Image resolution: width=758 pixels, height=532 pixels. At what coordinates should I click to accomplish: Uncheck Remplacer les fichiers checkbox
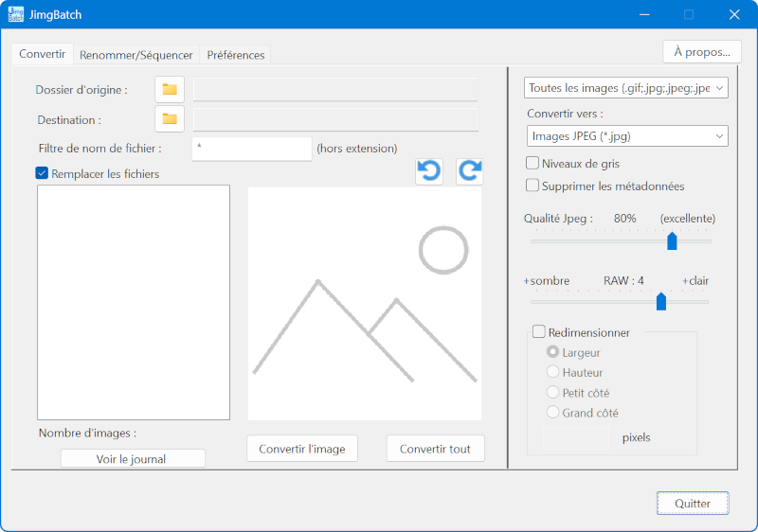[x=42, y=173]
